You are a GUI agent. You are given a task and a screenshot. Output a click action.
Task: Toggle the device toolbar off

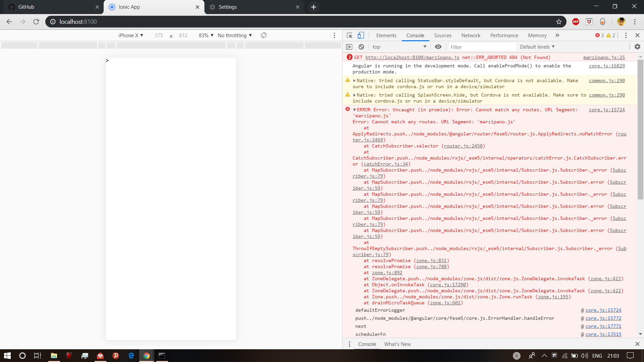361,35
